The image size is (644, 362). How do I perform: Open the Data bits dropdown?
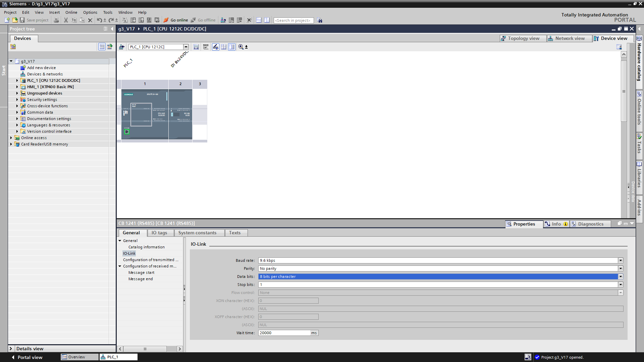(x=621, y=277)
